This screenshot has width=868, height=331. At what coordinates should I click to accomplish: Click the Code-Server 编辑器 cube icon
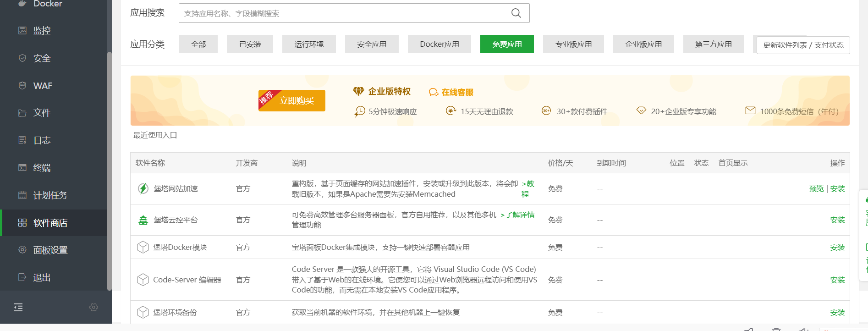(x=143, y=280)
